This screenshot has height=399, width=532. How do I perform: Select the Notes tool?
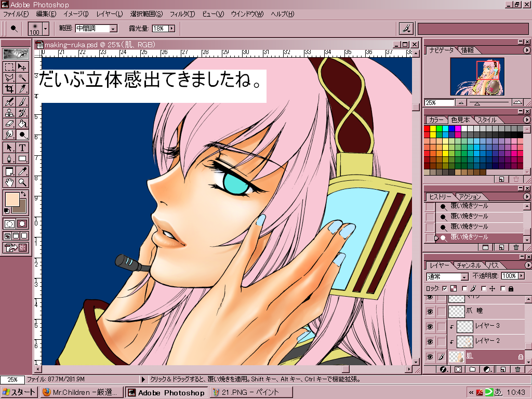[x=9, y=171]
